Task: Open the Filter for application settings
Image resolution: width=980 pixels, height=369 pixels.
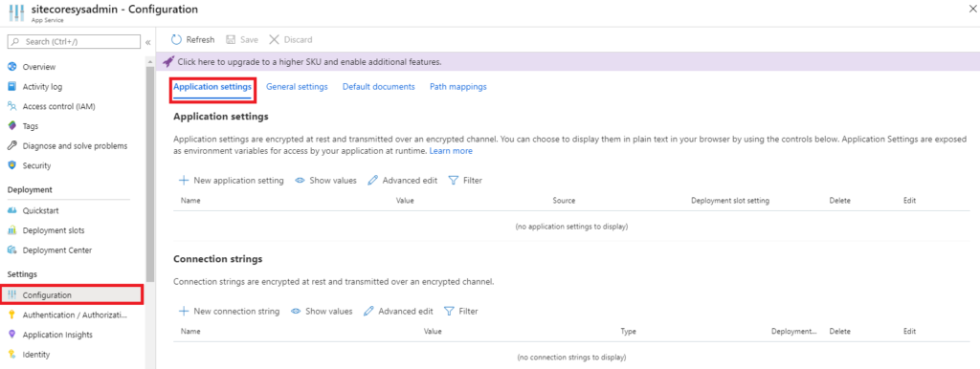Action: point(466,180)
